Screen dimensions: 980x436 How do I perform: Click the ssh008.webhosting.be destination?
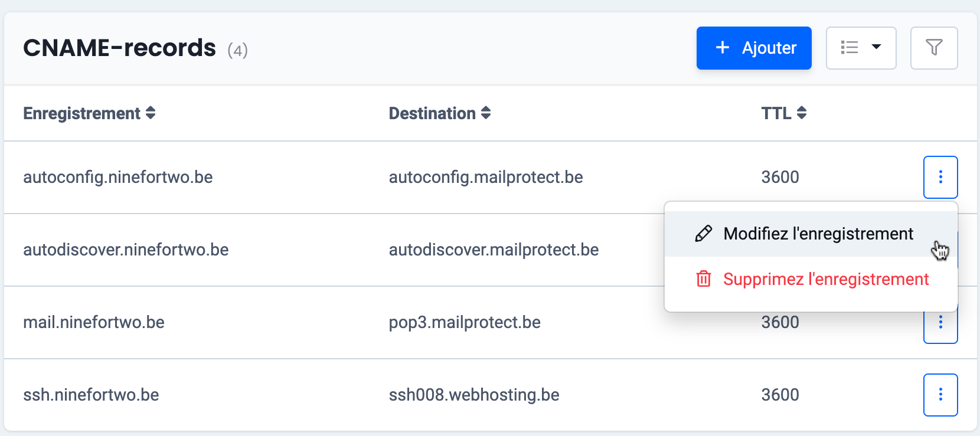[474, 395]
